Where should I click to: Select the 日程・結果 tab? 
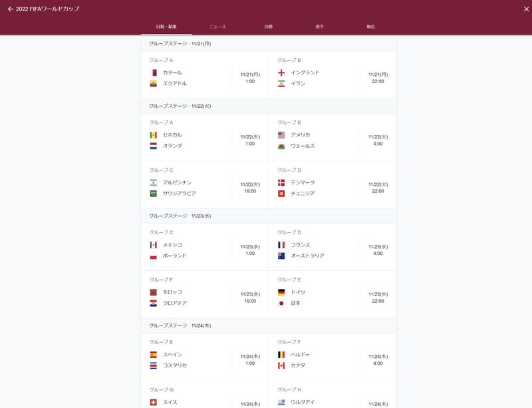166,27
